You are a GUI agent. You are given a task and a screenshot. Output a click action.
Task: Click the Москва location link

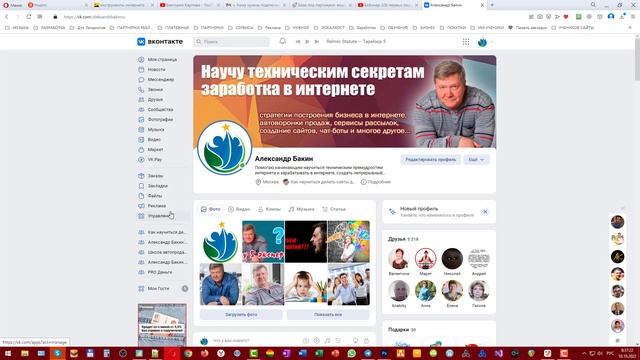pos(267,182)
